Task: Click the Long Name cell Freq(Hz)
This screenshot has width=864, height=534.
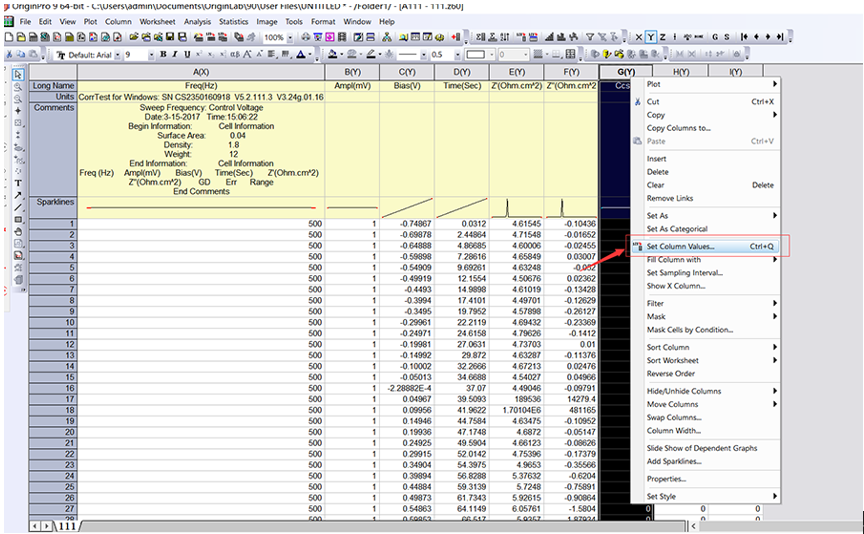Action: pos(201,85)
